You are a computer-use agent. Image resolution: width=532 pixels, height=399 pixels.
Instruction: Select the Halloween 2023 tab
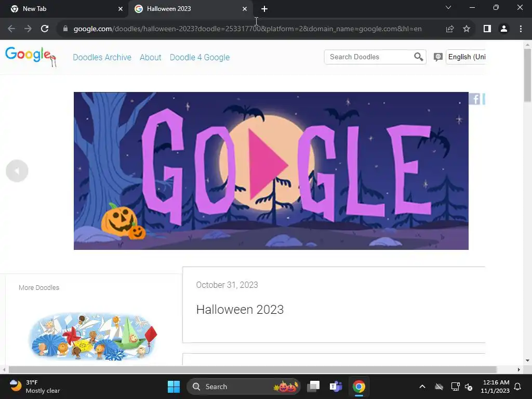point(190,9)
